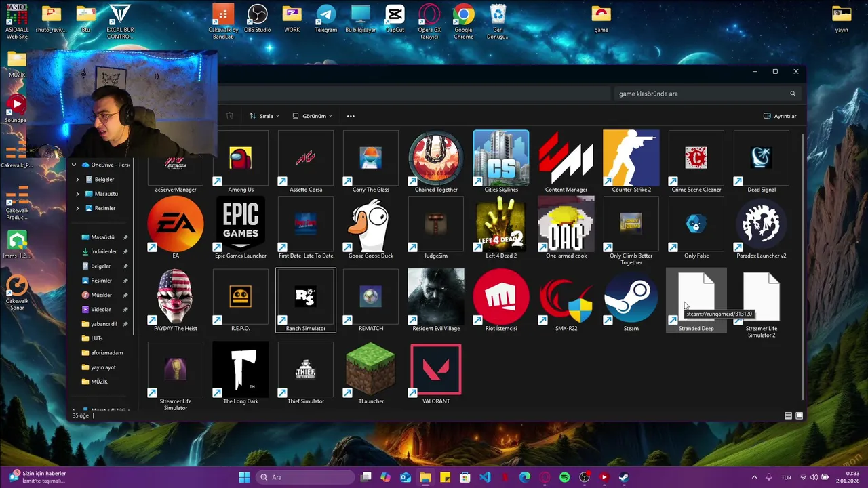The width and height of the screenshot is (868, 488).
Task: Open the TUR language indicator
Action: (786, 477)
